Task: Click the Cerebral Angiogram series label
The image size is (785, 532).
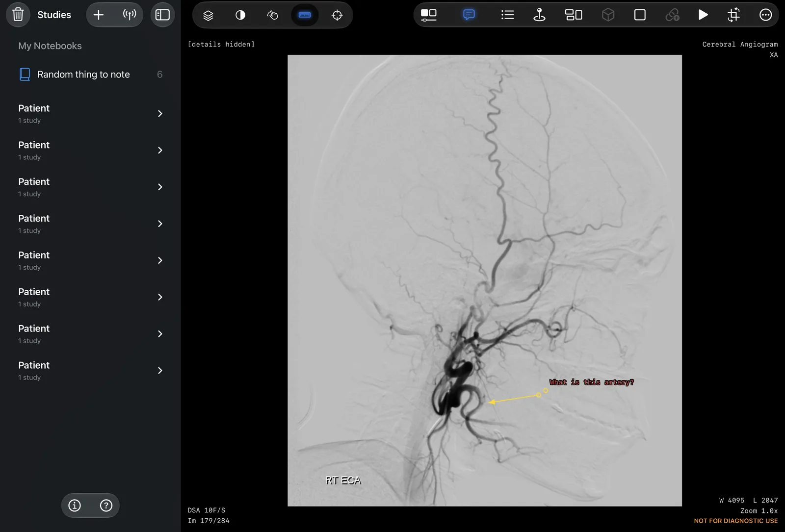Action: coord(740,44)
